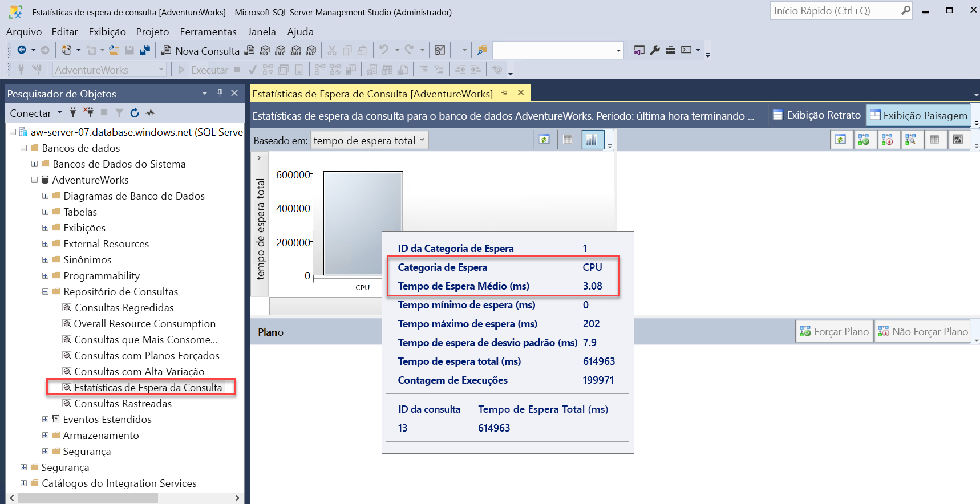Click the Find in Files icon
This screenshot has height=504, width=980.
coord(482,50)
